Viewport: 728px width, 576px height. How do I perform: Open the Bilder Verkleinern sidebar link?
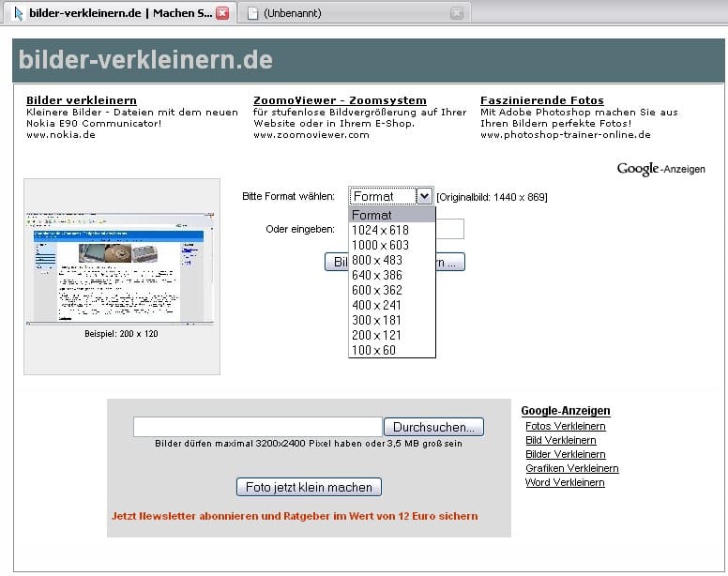(x=566, y=454)
